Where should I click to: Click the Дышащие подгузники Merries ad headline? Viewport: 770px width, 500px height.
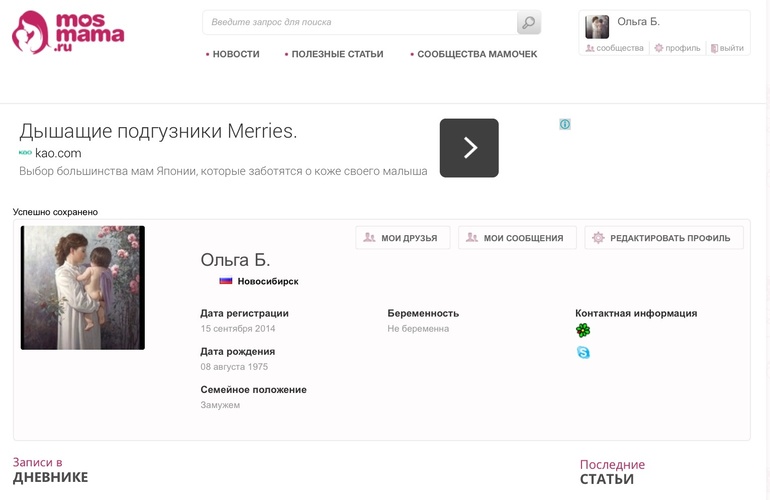tap(158, 131)
